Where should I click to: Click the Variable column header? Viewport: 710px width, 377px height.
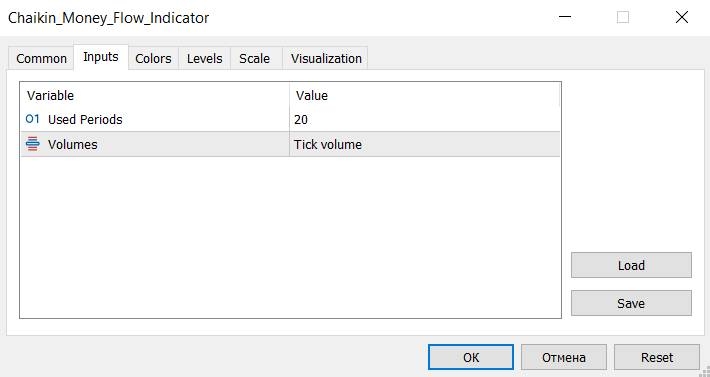[155, 95]
